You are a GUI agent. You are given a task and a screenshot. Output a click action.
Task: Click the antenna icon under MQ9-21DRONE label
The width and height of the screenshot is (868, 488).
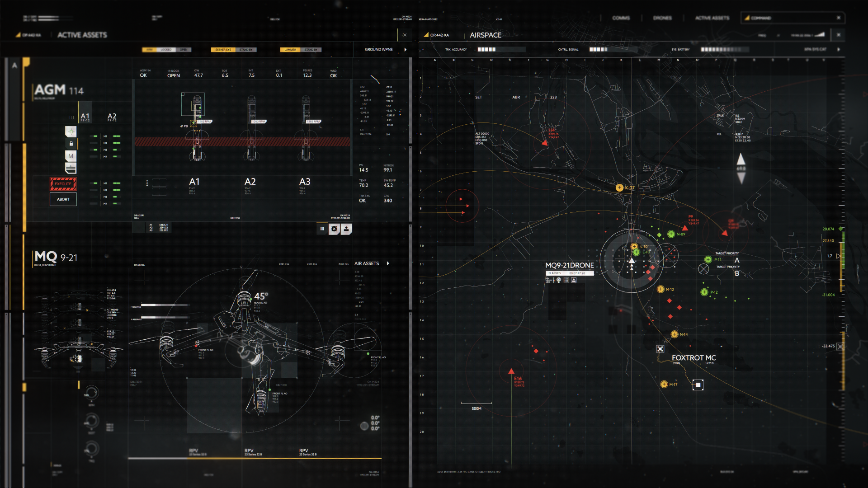coord(559,280)
